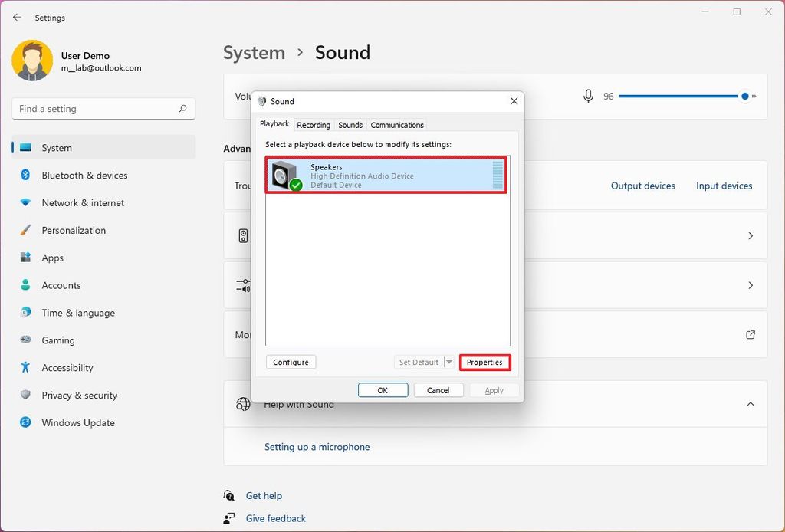The width and height of the screenshot is (785, 532).
Task: Select the Privacy & security shield icon
Action: (28, 396)
